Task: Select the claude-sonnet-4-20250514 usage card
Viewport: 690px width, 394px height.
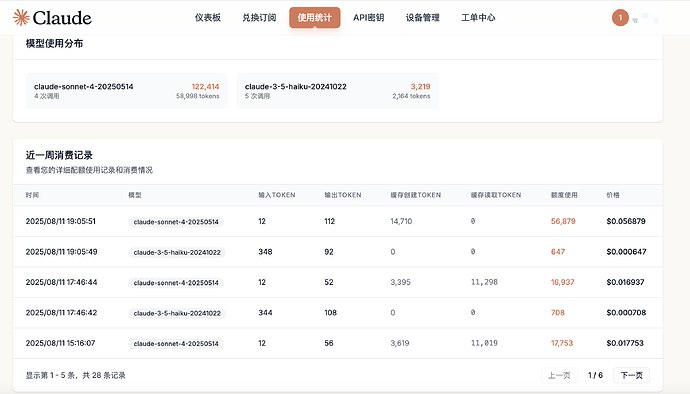Action: pyautogui.click(x=127, y=91)
